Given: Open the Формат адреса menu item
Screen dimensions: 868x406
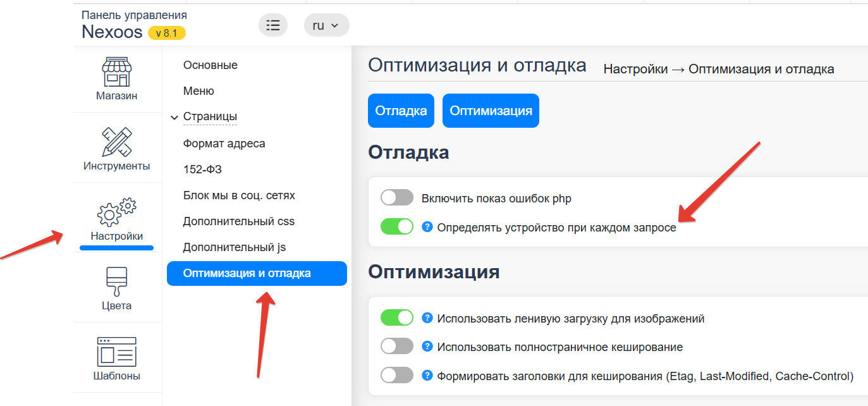Looking at the screenshot, I should click(x=224, y=144).
